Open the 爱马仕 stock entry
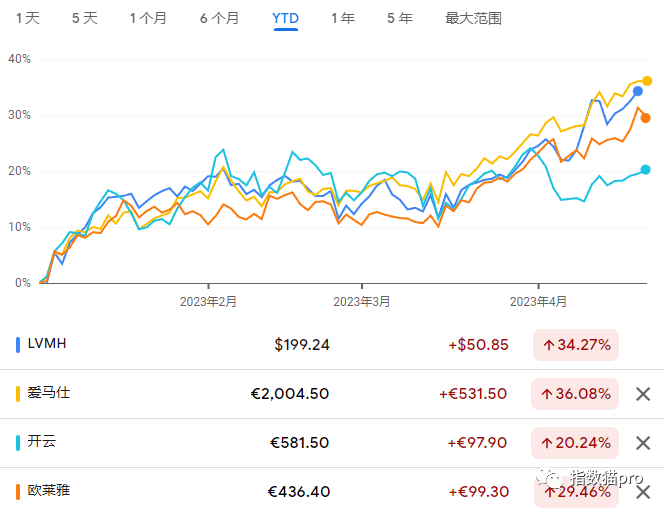Image resolution: width=665 pixels, height=509 pixels. coord(50,393)
